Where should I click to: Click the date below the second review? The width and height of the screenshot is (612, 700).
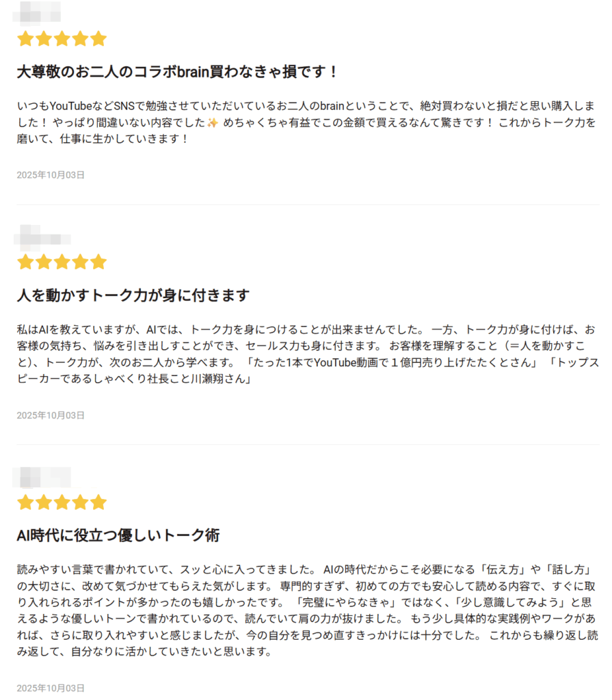tap(51, 415)
